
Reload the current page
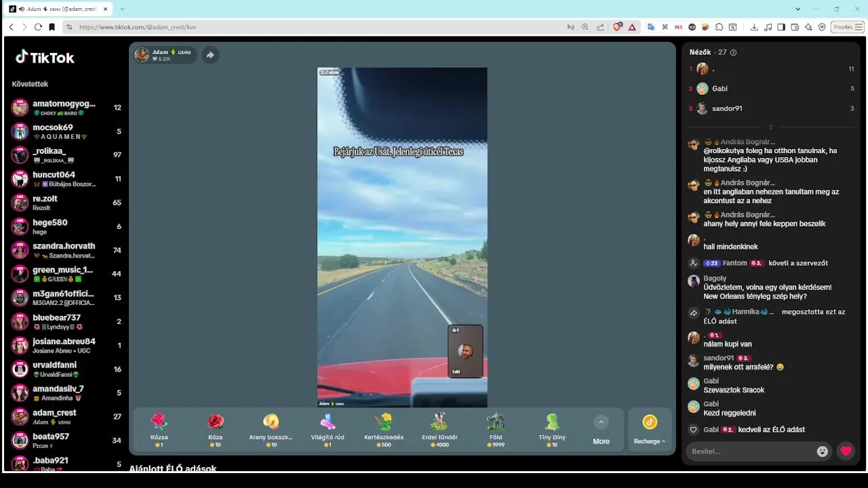pos(38,27)
